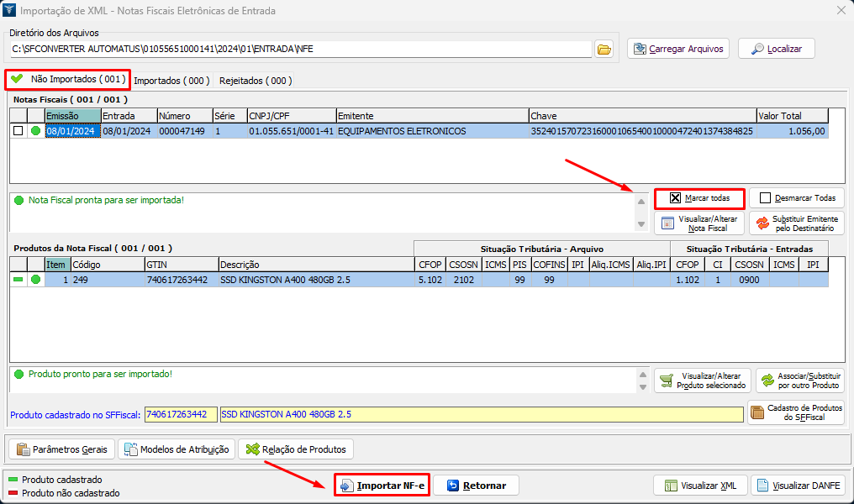Open the Não Importados tab
Screen dimensions: 854x504
click(x=68, y=80)
